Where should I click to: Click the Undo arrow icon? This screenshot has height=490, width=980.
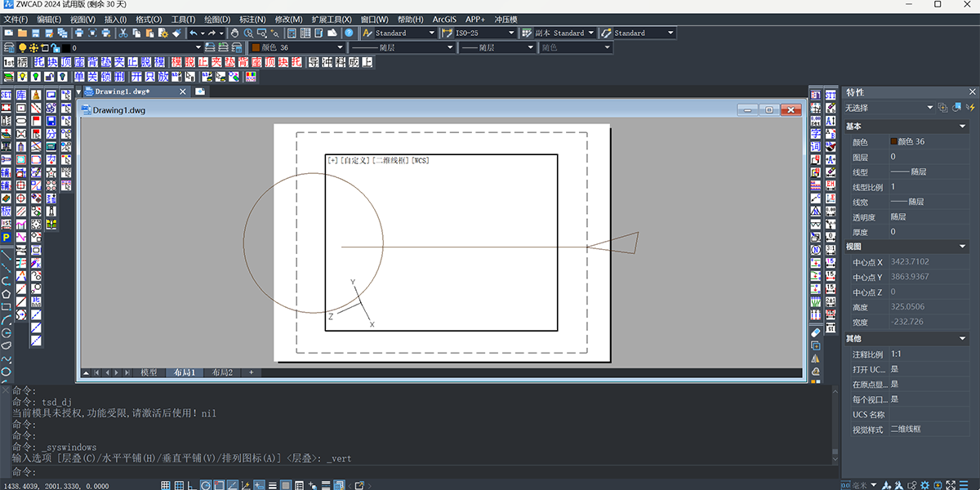(193, 33)
